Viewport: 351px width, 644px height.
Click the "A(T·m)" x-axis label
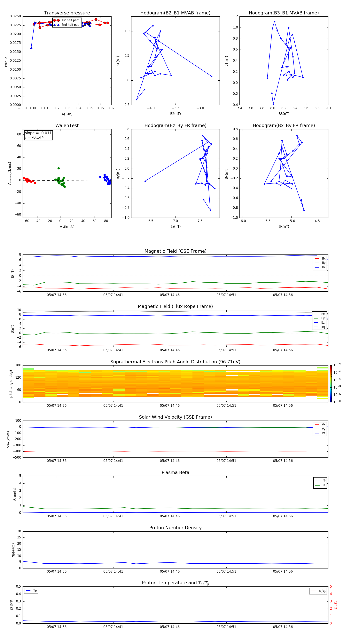(67, 114)
